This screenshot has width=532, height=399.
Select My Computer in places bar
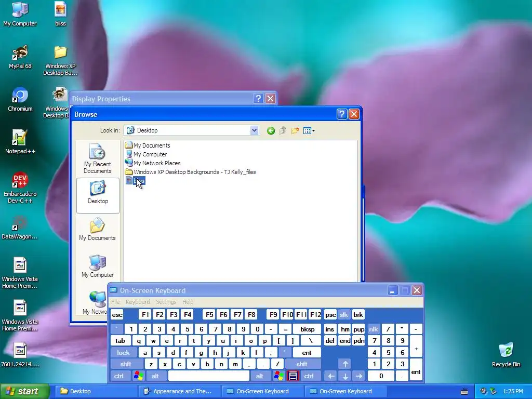point(97,267)
